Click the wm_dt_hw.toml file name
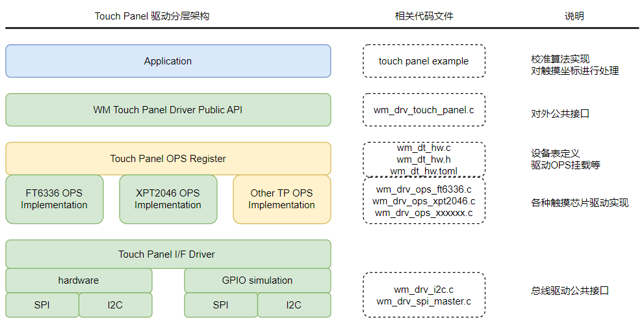 point(424,171)
